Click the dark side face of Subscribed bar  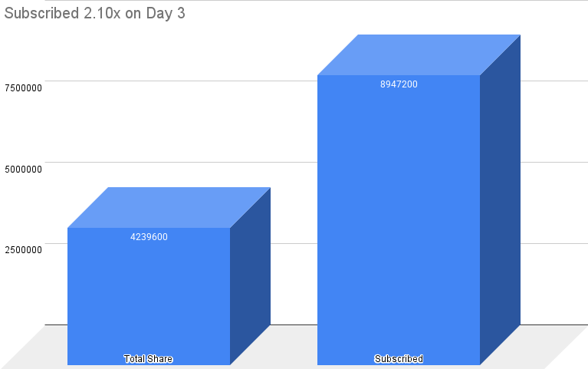501,199
